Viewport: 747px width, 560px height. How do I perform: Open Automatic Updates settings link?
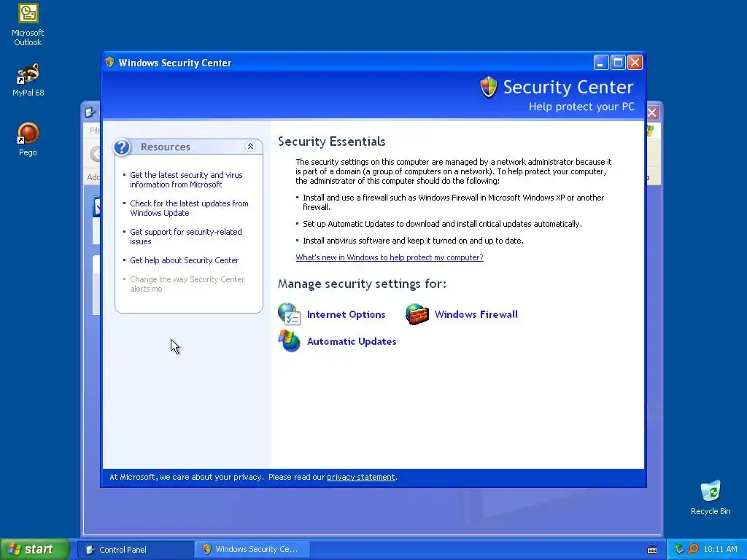[352, 341]
